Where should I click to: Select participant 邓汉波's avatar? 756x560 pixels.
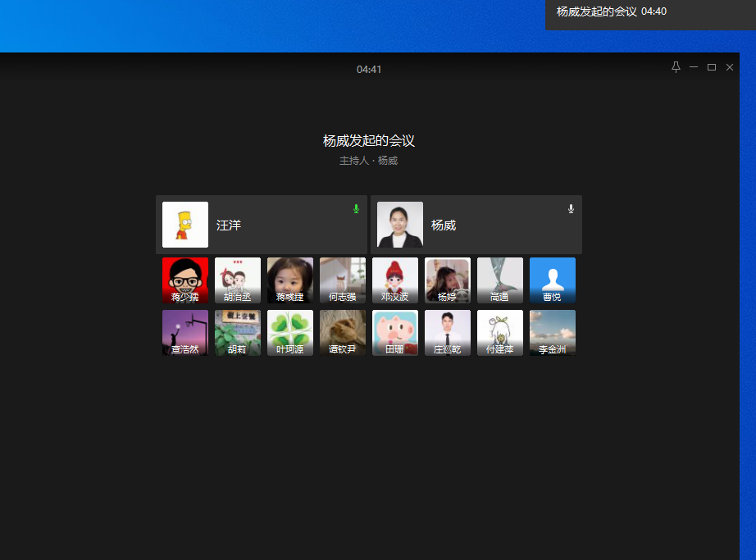(x=395, y=280)
